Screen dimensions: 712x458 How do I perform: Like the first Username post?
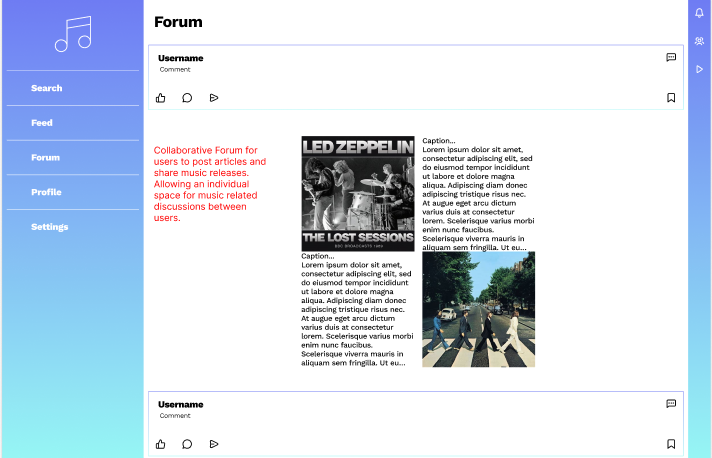click(161, 98)
